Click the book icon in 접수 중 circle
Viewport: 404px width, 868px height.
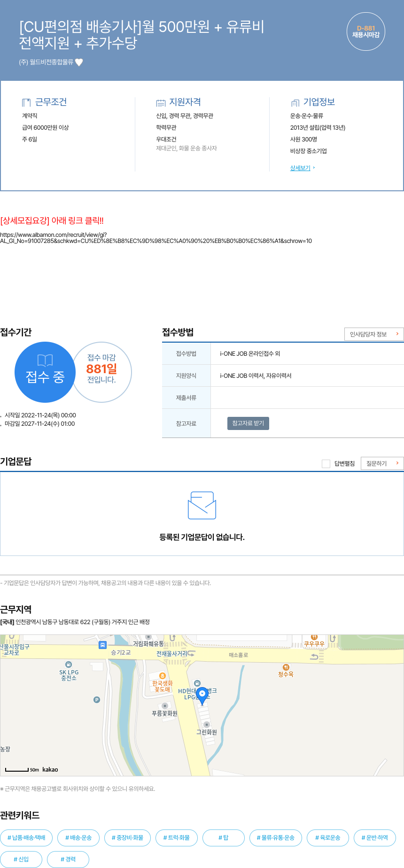pos(45,360)
